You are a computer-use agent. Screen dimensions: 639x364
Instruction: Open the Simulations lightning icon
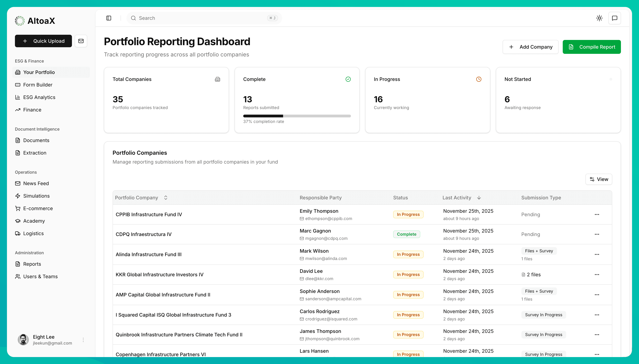click(x=18, y=196)
